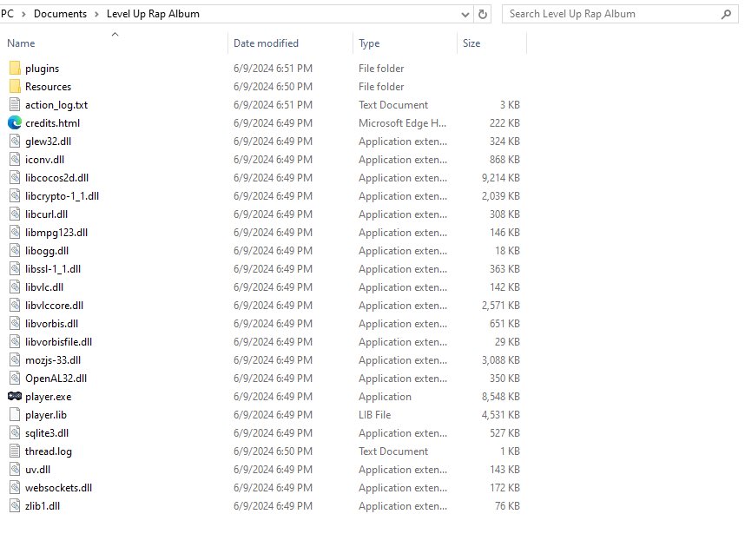The width and height of the screenshot is (745, 560).
Task: Select the libssl-1_1.dll file icon
Action: click(x=15, y=269)
